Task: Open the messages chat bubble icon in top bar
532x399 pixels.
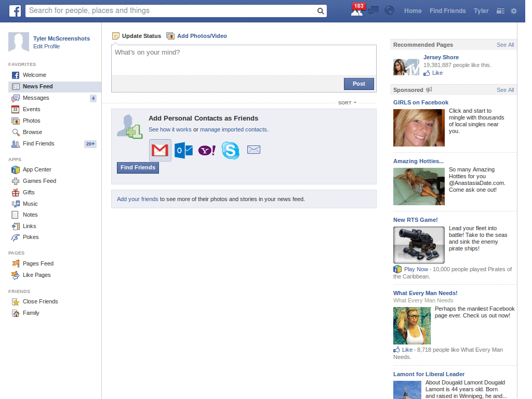Action: click(373, 11)
